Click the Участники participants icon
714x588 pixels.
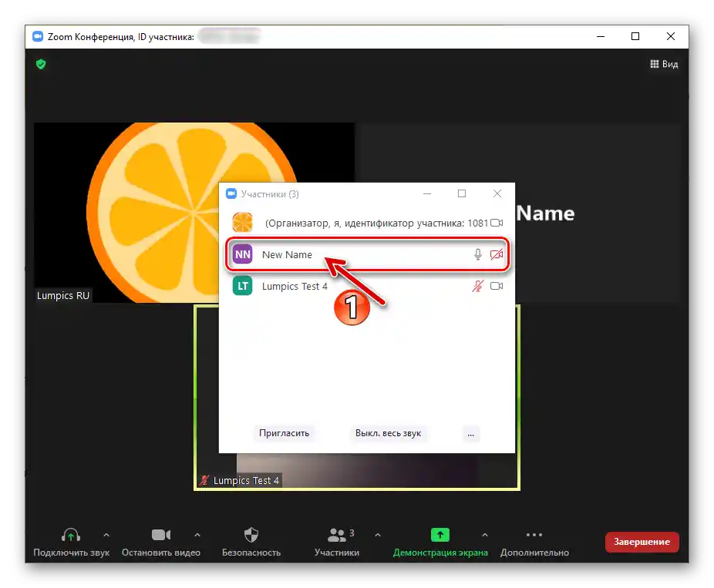pos(337,534)
